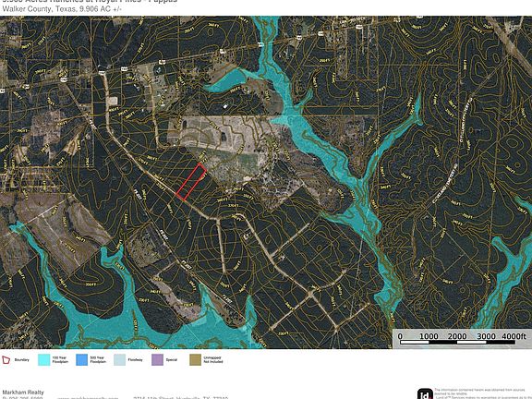Click the red Boundary legend icon
The height and width of the screenshot is (399, 532).
pyautogui.click(x=6, y=360)
